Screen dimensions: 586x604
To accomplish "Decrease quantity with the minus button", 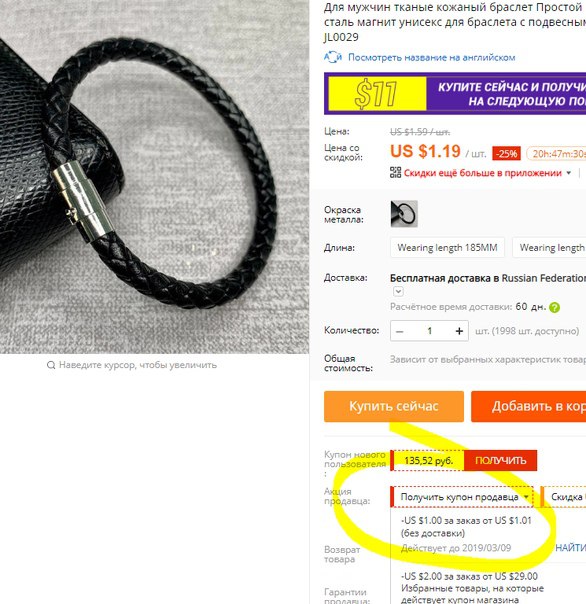I will point(400,331).
